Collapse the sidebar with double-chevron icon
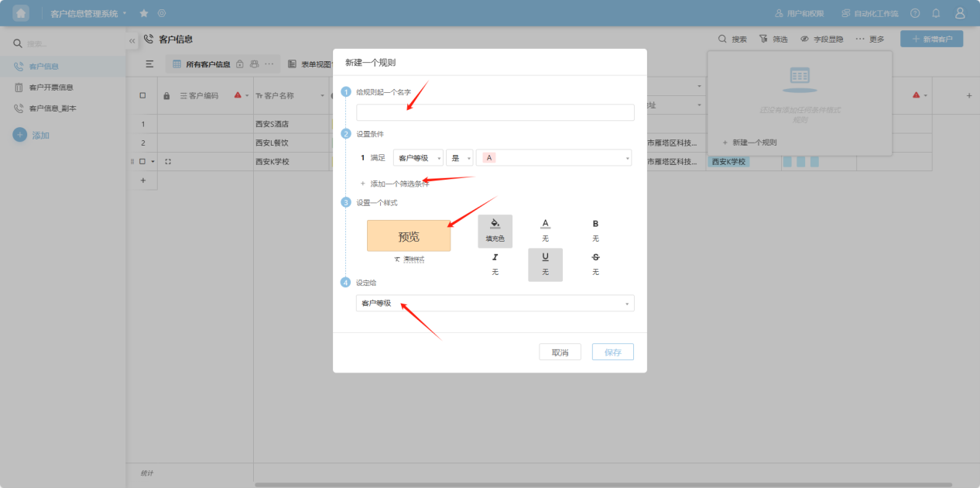980x488 pixels. (132, 40)
